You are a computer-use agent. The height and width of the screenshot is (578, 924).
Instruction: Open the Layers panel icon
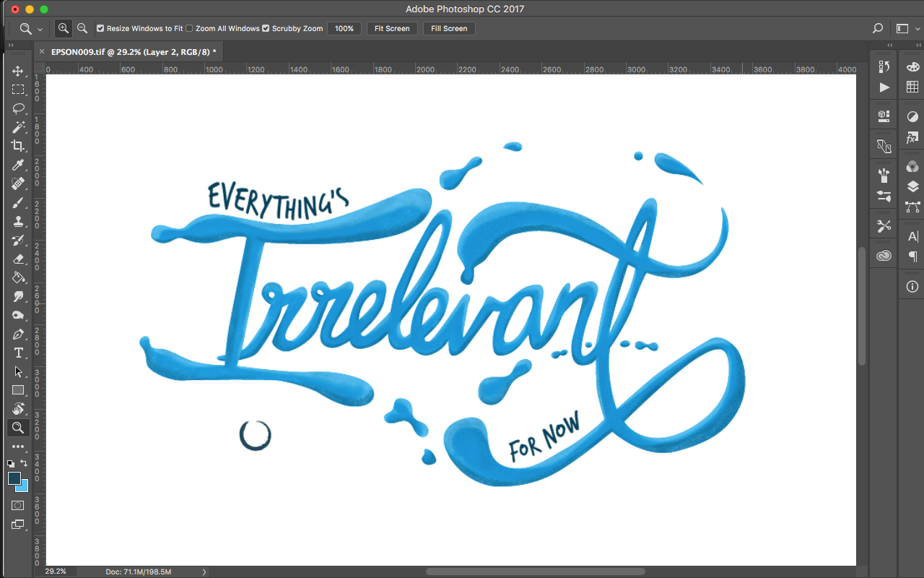point(912,186)
